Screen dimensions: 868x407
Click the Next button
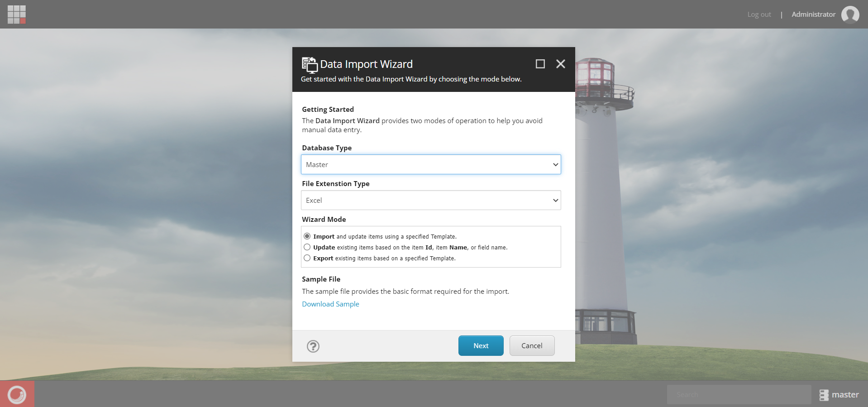pos(481,346)
